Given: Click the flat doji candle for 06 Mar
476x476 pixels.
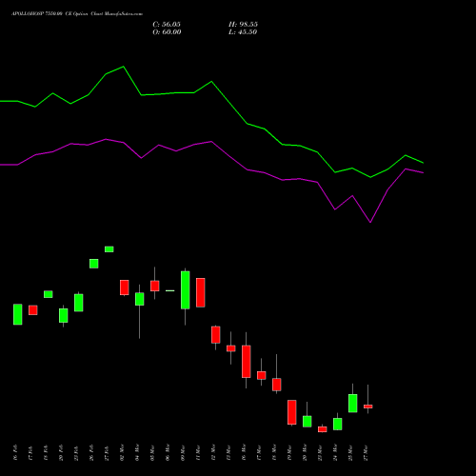Looking at the screenshot, I should (x=170, y=290).
